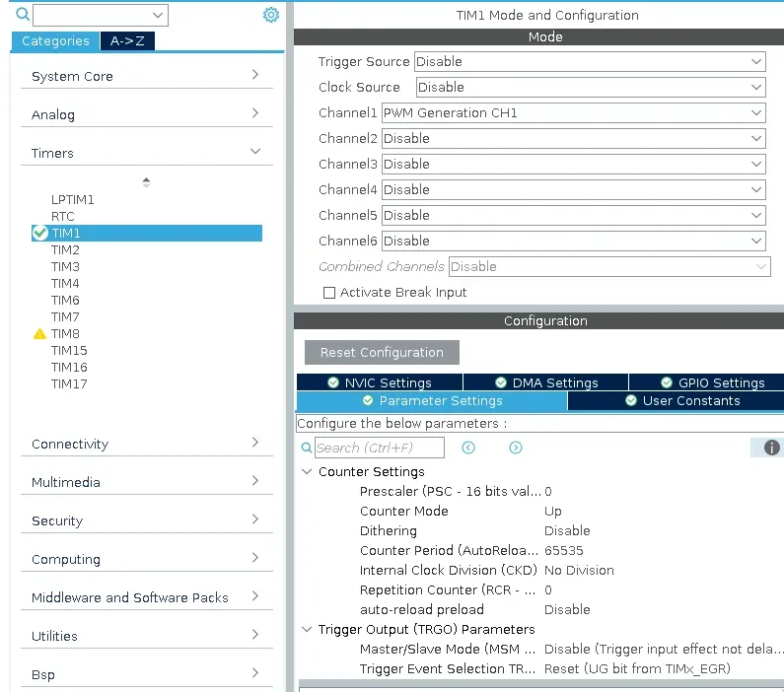Open the category search combo box
The image size is (784, 692).
click(101, 15)
